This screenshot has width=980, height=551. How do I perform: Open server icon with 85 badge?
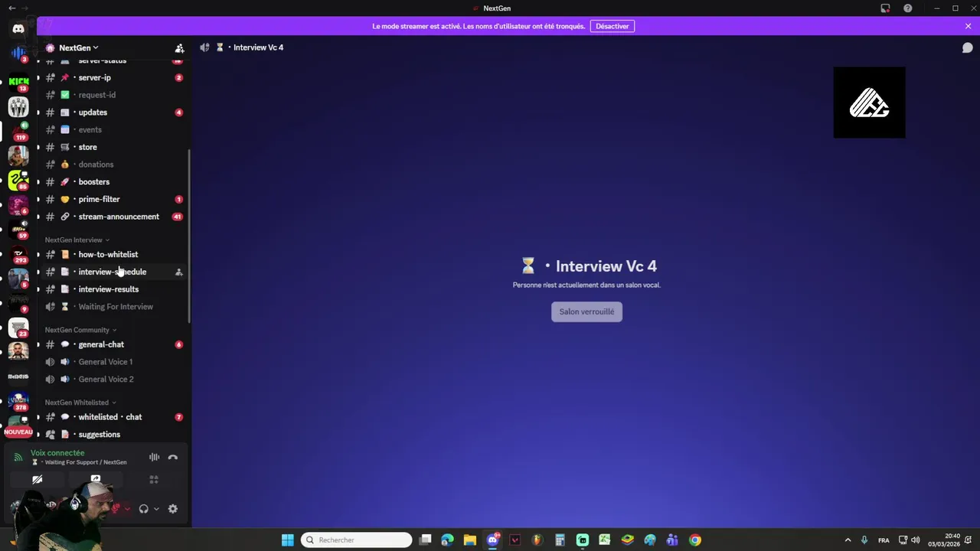[18, 180]
